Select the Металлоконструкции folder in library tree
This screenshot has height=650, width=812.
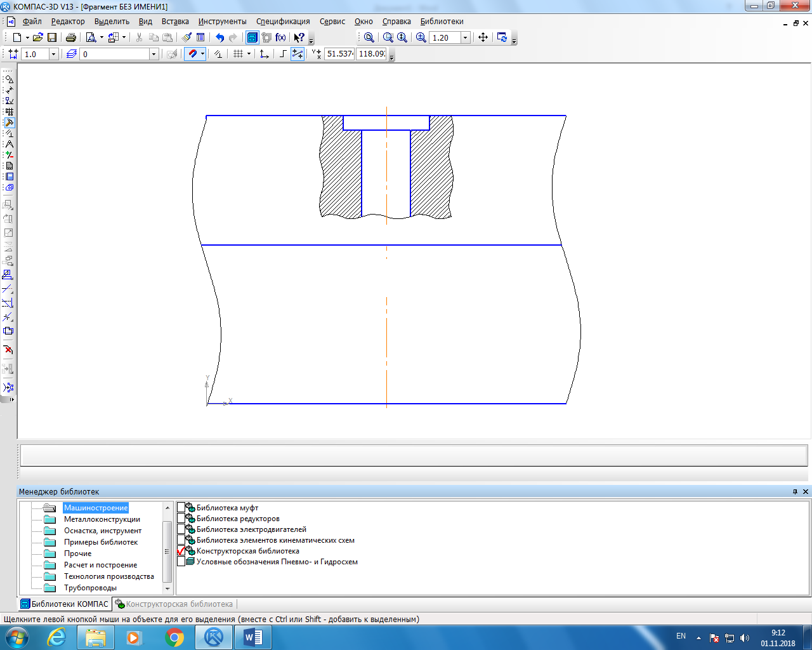101,519
